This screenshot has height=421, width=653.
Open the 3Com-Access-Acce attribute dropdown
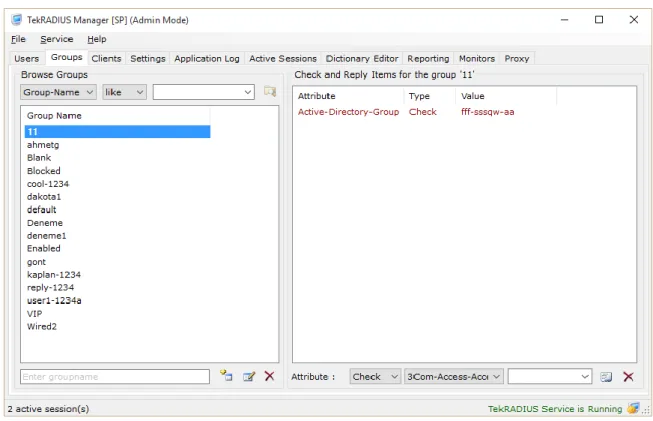(x=454, y=377)
